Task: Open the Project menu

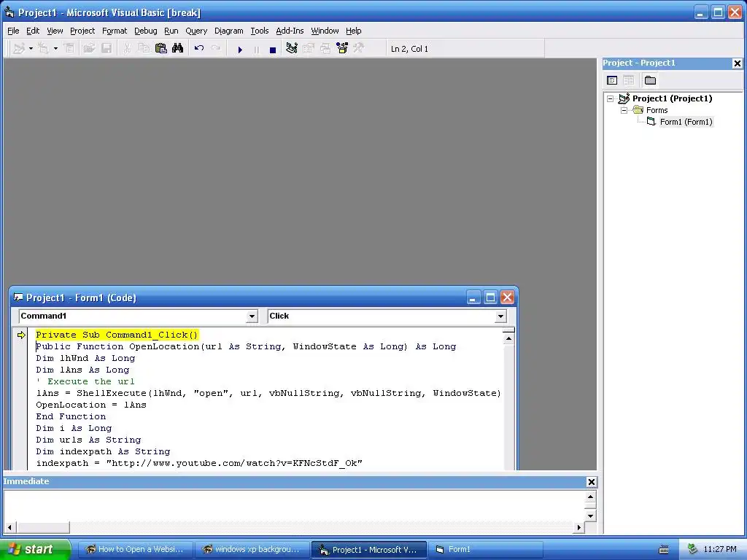Action: 82,31
